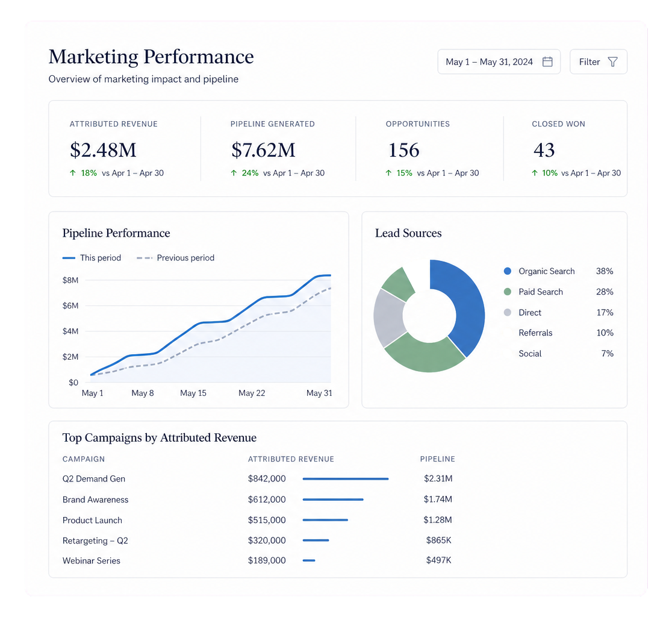Image resolution: width=672 pixels, height=617 pixels.
Task: Click the blue Organic Search legend dot
Action: point(508,271)
